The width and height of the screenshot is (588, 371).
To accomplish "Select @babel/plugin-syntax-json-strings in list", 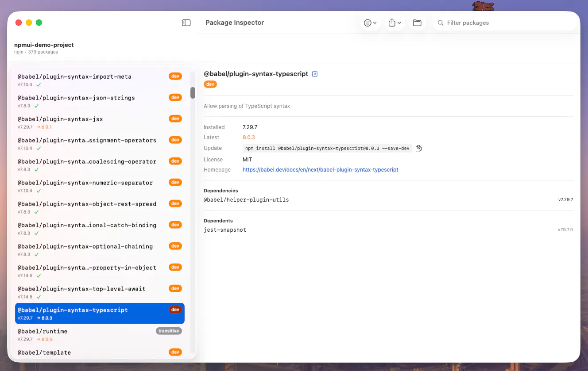I will pyautogui.click(x=100, y=101).
